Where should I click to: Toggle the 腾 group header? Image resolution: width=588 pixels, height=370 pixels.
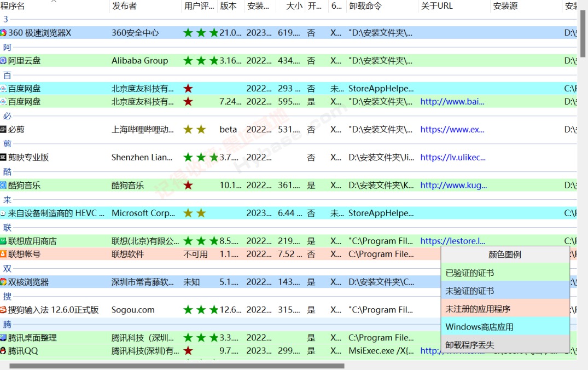(7, 324)
